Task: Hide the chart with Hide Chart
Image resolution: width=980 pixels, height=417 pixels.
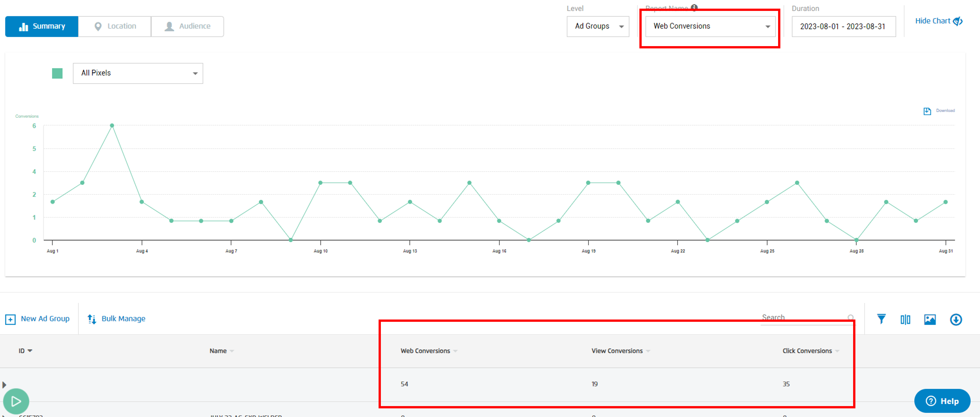Action: [939, 21]
